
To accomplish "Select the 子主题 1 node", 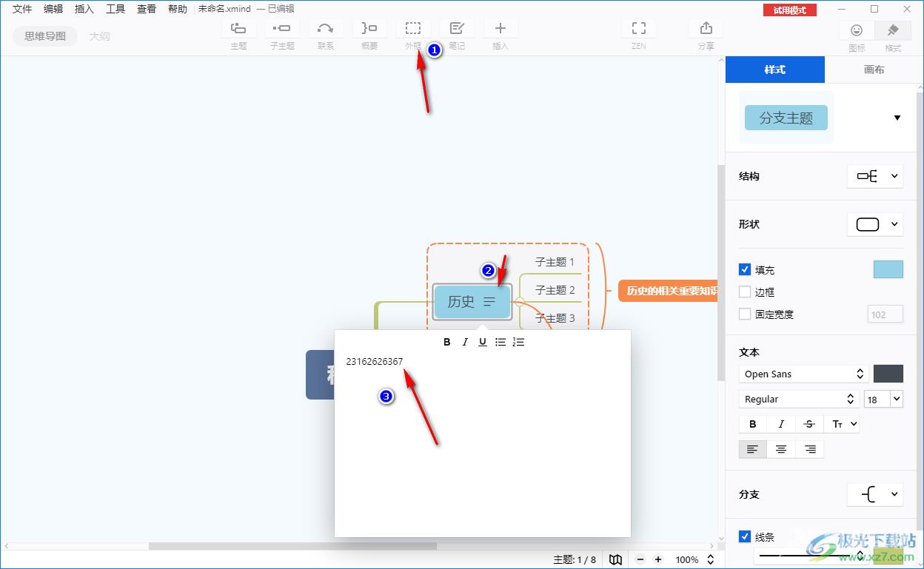I will pyautogui.click(x=555, y=262).
